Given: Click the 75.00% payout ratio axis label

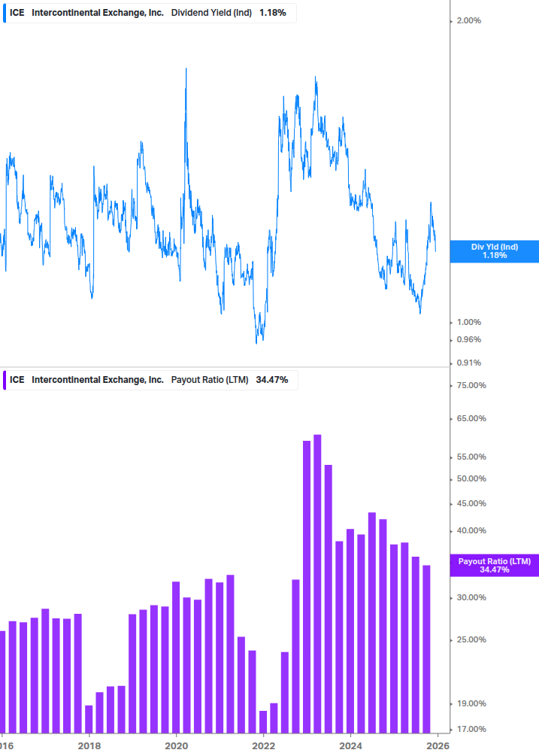Looking at the screenshot, I should point(471,385).
